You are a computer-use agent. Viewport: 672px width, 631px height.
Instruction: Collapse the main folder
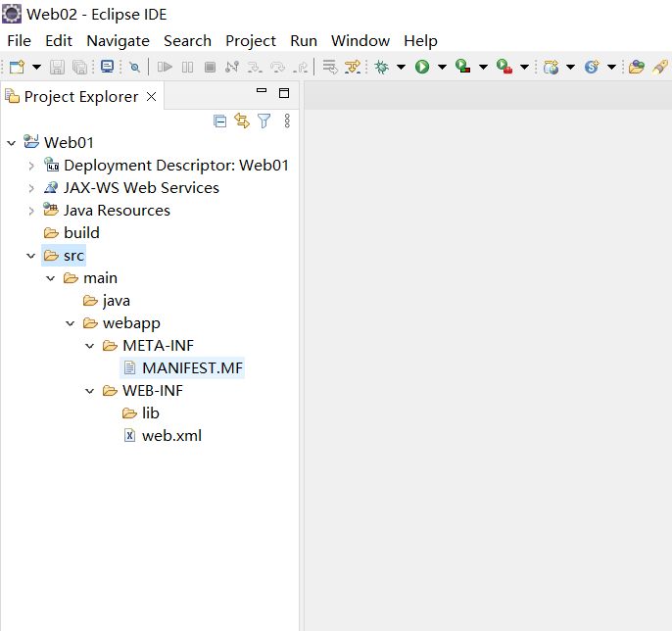pos(51,278)
